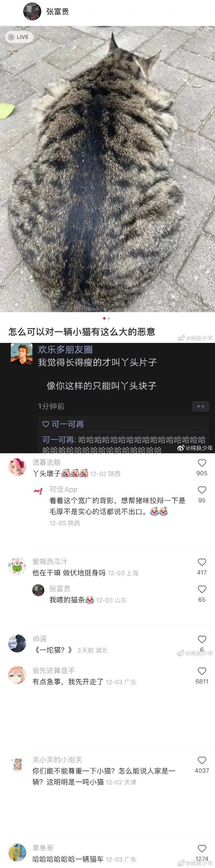
Task: Open 可话 App username in reply
Action: (64, 490)
